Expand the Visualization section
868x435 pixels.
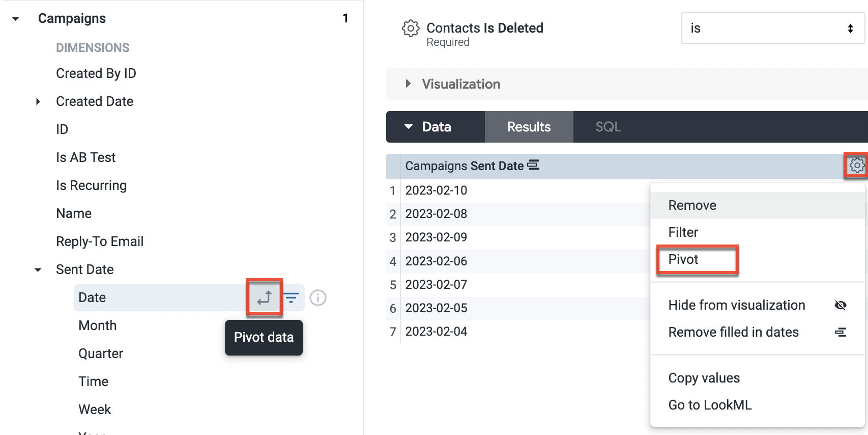coord(408,84)
